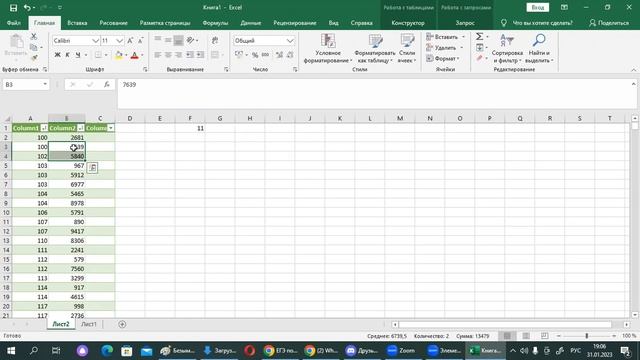640x360 pixels.
Task: Open the number format dropdown (Общий)
Action: point(289,41)
